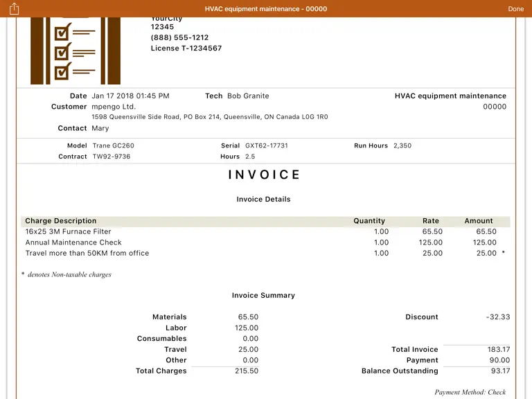Select the model value 'Trane GC260'
The width and height of the screenshot is (532, 399).
coord(114,145)
